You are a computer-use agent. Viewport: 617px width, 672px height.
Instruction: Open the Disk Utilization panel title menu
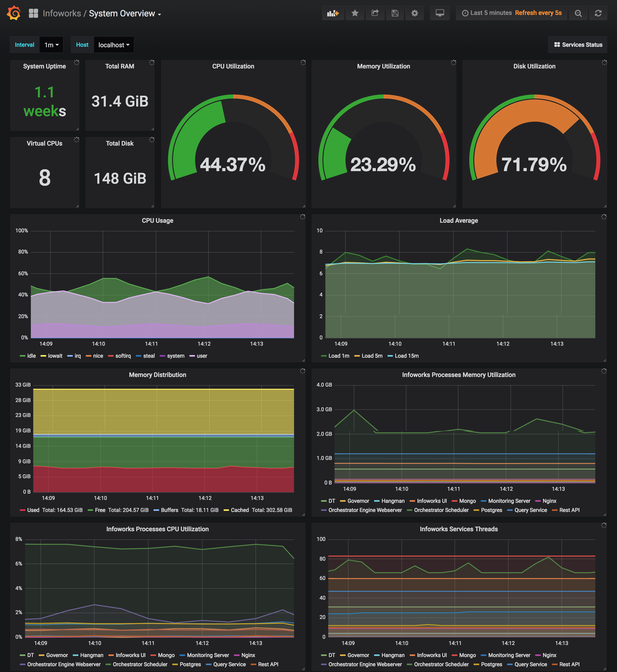click(534, 67)
